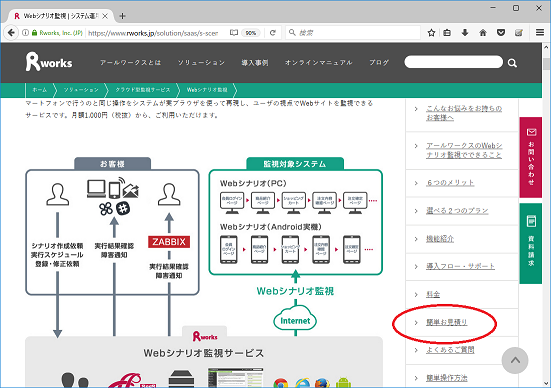Click the browser 検索 search box
The height and width of the screenshot is (388, 551).
pos(353,33)
